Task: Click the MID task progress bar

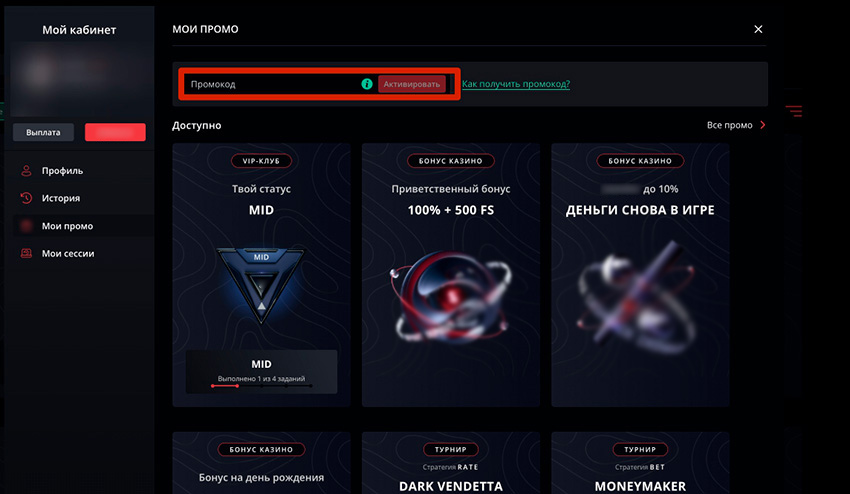Action: [x=261, y=386]
